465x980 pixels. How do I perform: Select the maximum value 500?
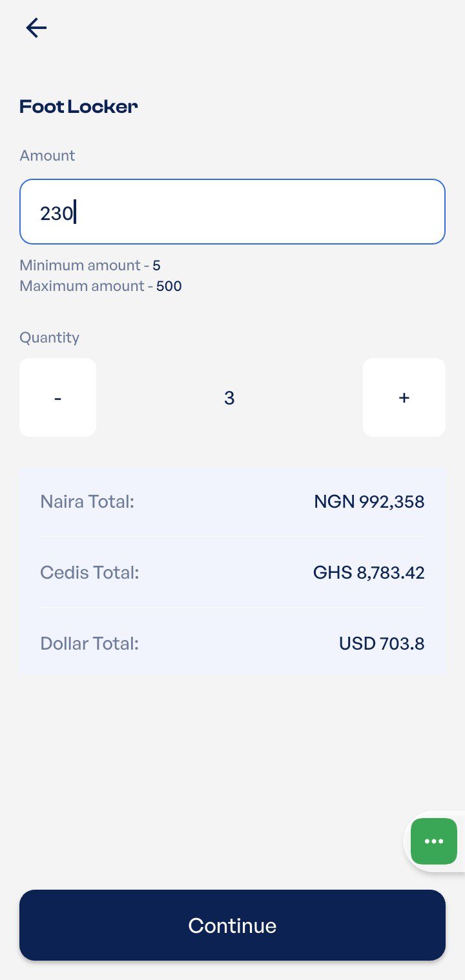coord(169,286)
